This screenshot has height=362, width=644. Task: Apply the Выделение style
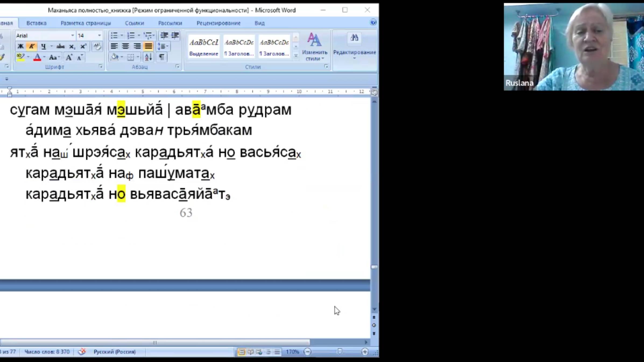(204, 46)
